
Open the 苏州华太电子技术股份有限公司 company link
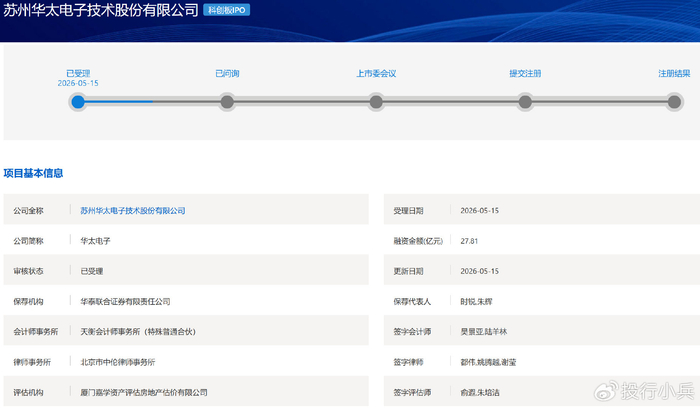point(133,210)
